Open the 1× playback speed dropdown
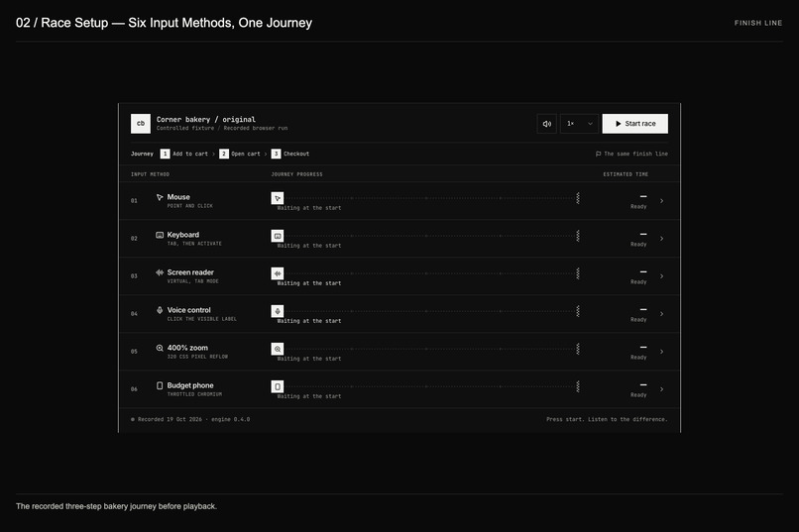Viewport: 799px width, 532px height. [x=579, y=124]
